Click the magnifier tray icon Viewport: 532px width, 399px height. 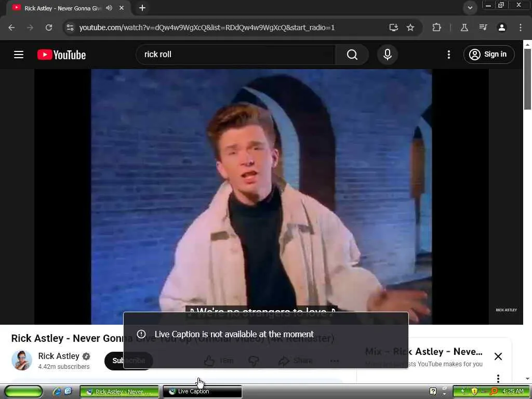point(494,392)
